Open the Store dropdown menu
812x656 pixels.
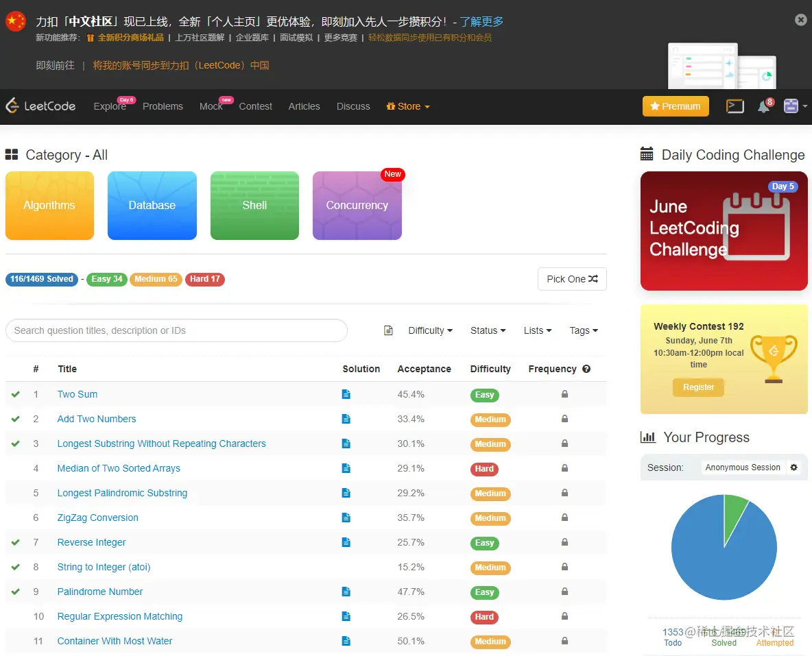click(x=408, y=106)
